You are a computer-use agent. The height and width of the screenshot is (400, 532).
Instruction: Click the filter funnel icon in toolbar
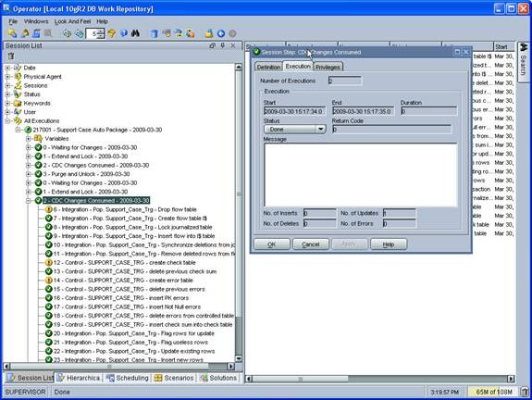click(x=111, y=33)
